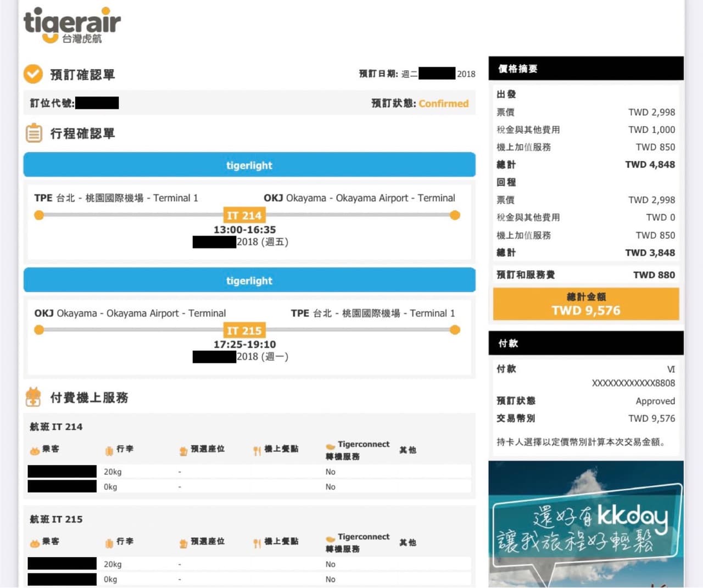Click in-flight meal icon in IT 215 table
This screenshot has height=588, width=703.
(257, 544)
